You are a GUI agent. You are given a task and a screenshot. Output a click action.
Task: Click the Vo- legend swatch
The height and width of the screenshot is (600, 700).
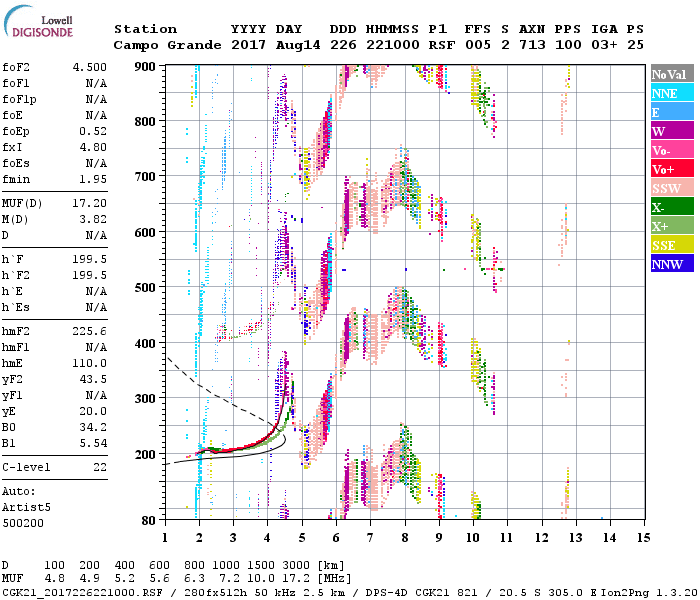(x=671, y=150)
